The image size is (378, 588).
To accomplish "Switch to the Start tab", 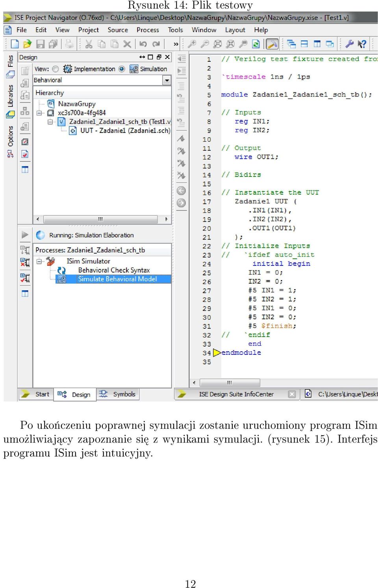I will coord(36,394).
